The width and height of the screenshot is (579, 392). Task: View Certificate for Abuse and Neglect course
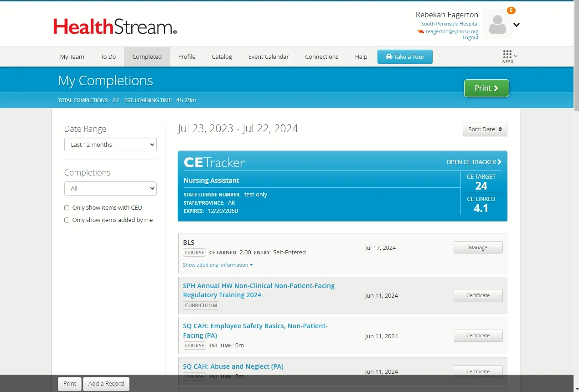tap(478, 371)
